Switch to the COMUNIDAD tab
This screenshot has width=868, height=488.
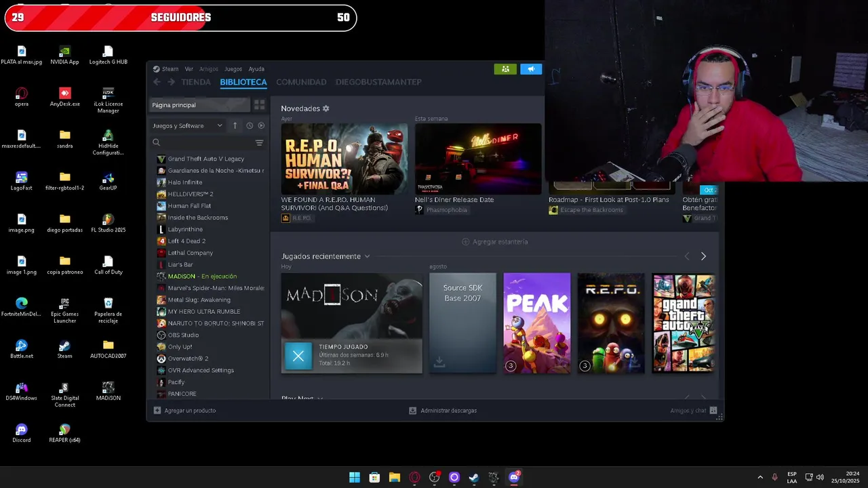(301, 82)
